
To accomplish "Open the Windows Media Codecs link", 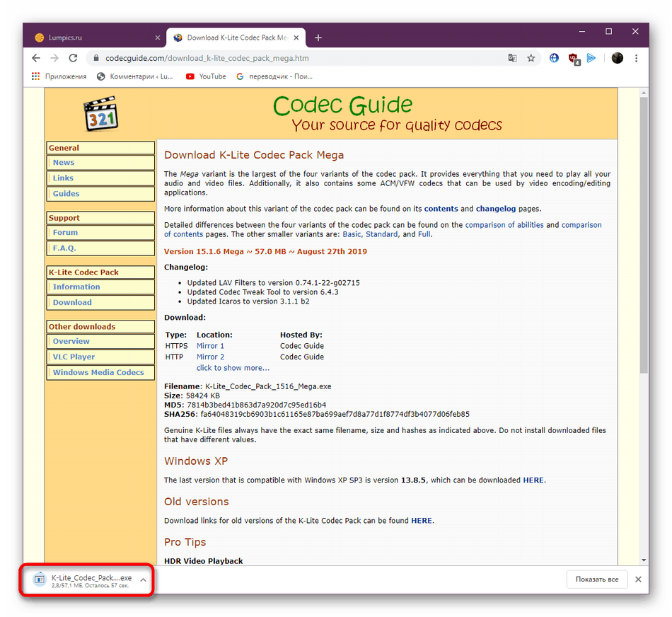I will (x=100, y=373).
